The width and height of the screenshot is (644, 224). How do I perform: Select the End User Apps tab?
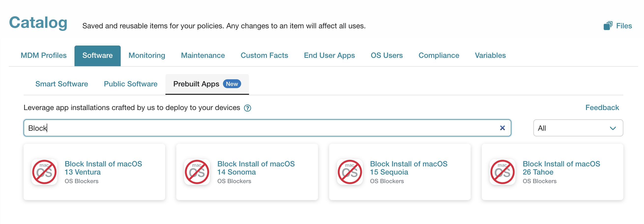click(x=329, y=55)
